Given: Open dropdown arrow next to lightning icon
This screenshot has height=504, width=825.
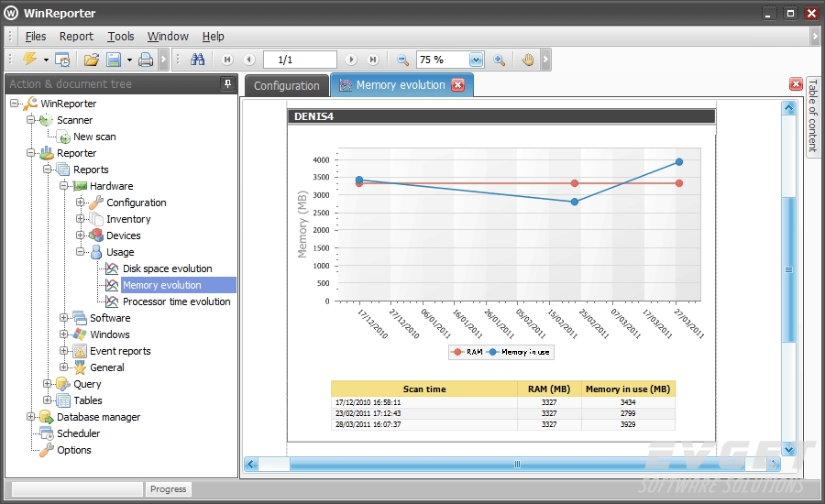Looking at the screenshot, I should click(46, 60).
